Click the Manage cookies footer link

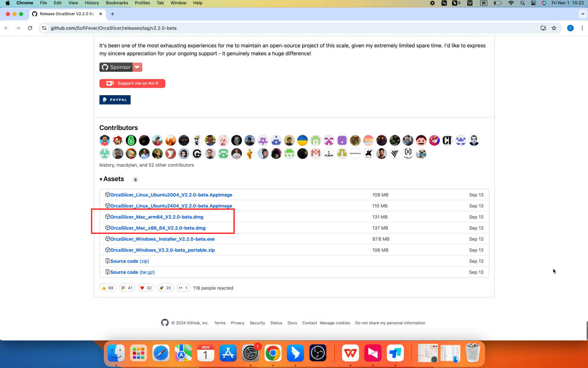[x=335, y=323]
